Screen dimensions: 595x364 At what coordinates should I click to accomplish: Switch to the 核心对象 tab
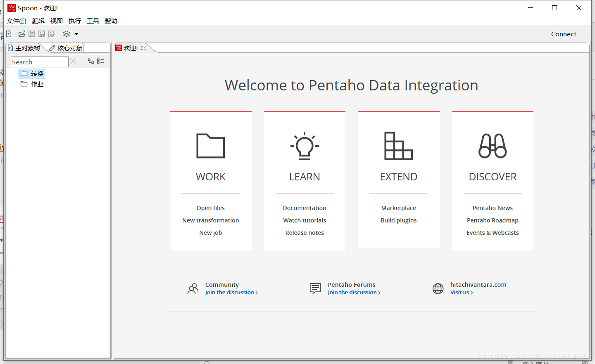click(x=66, y=48)
